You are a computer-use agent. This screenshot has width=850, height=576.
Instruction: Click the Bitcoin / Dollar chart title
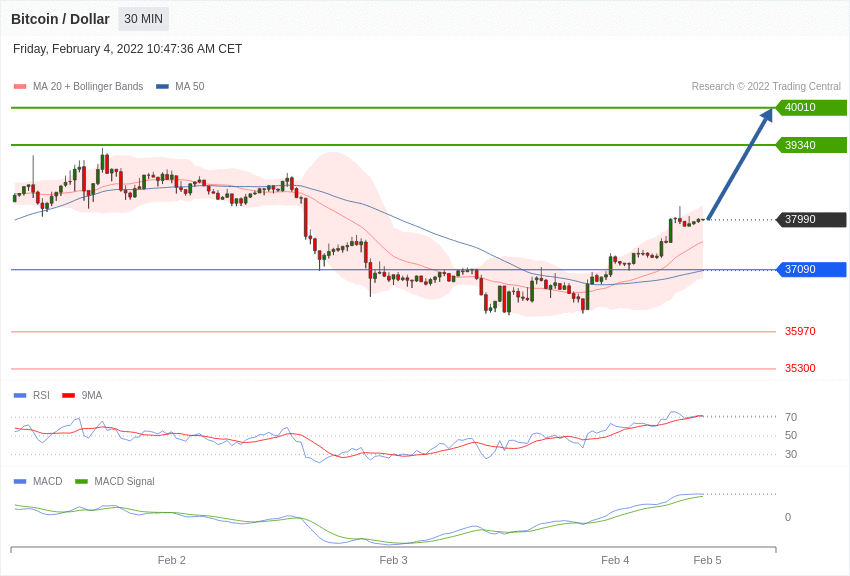click(60, 19)
